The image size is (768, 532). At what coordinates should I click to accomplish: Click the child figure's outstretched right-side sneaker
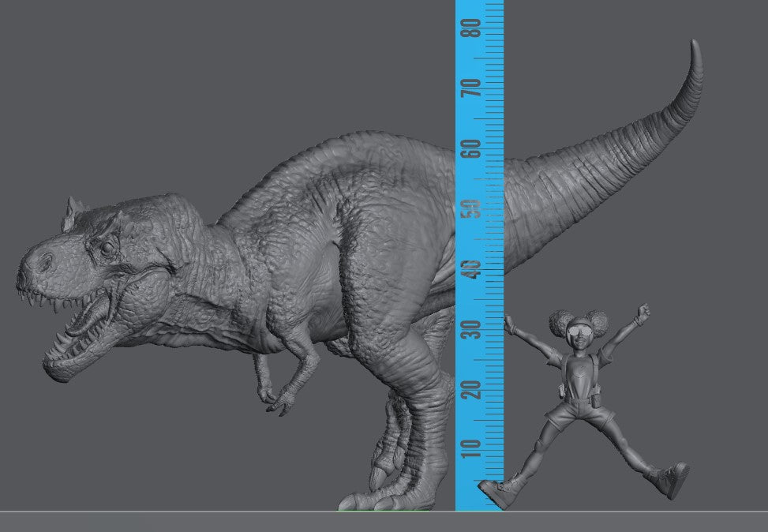click(672, 479)
